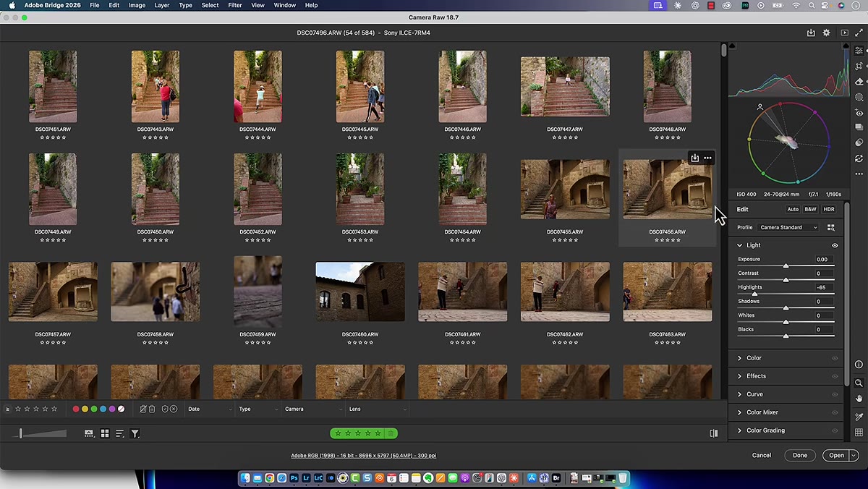Image resolution: width=868 pixels, height=489 pixels.
Task: Select the Remove eraser tool
Action: (x=859, y=82)
